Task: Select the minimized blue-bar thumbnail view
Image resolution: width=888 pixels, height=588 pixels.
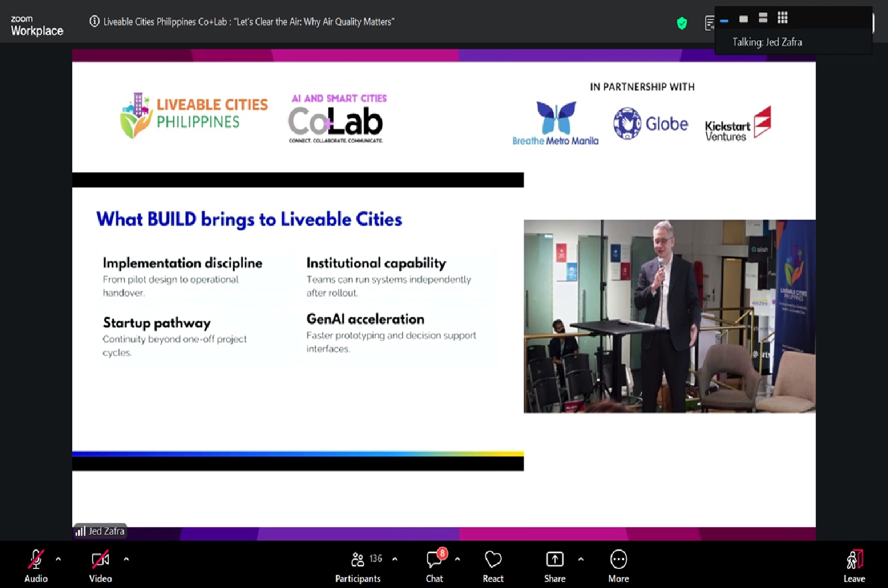Action: [724, 21]
